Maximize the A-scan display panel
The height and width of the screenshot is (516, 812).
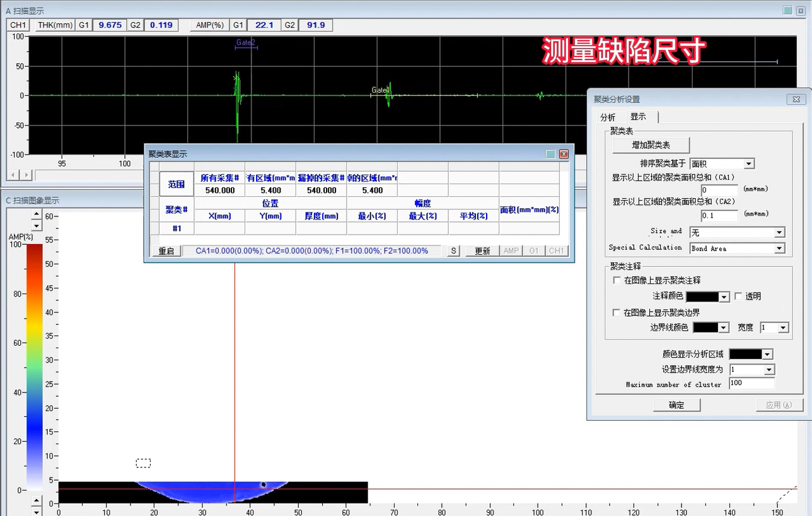(x=787, y=10)
